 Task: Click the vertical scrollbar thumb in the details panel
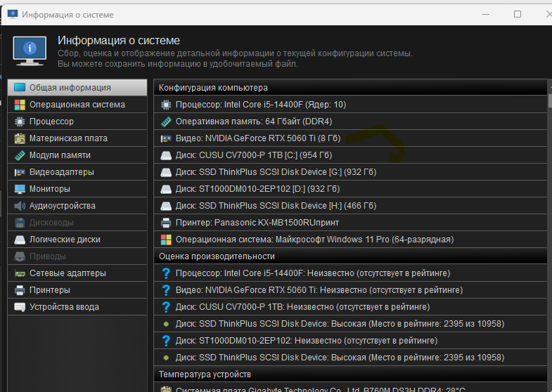[x=550, y=100]
